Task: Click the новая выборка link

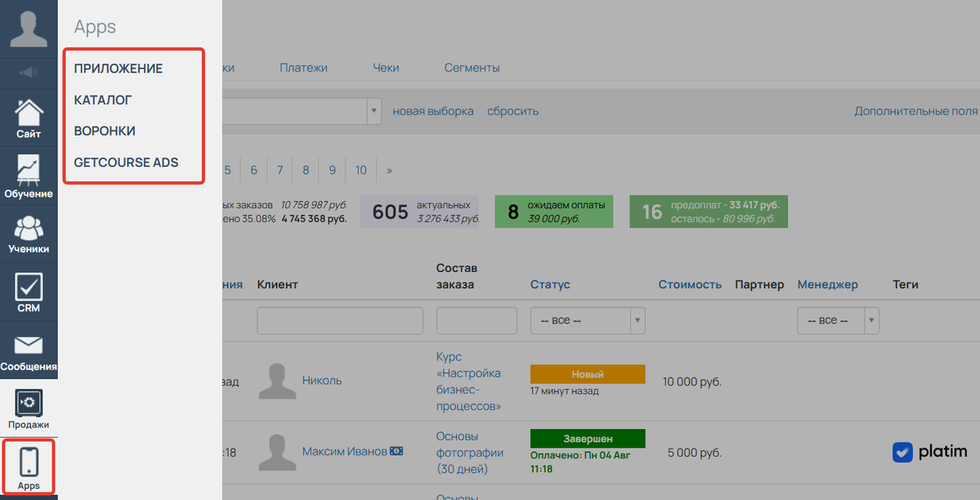Action: click(x=432, y=111)
